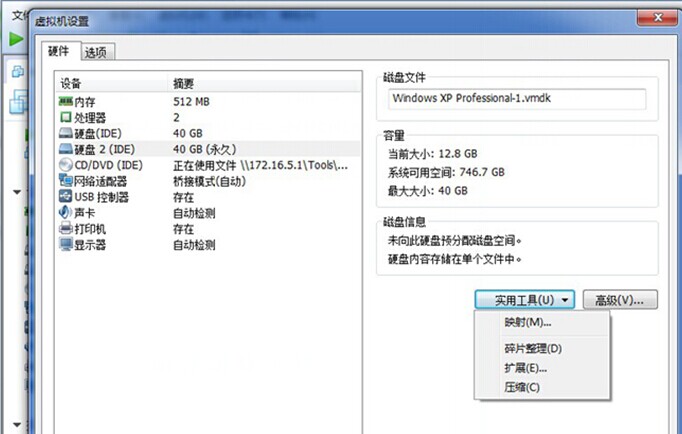
Task: Select the 内存 device row
Action: point(208,102)
